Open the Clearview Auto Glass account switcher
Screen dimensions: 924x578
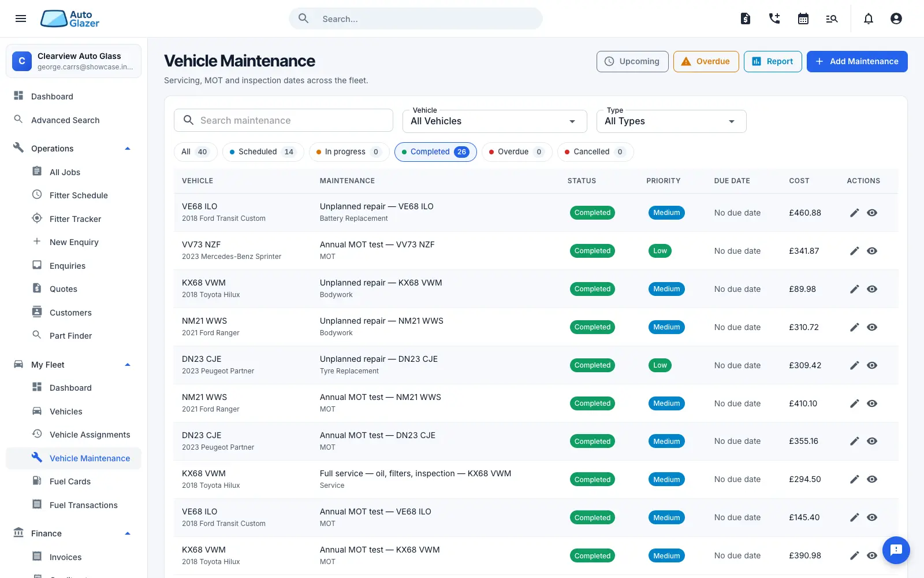click(73, 61)
